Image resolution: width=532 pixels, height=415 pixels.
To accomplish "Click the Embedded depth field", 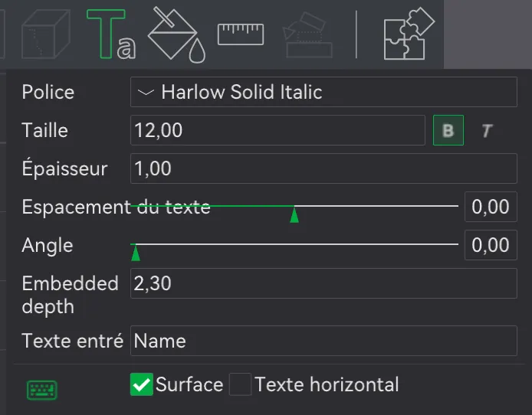I will click(x=323, y=283).
